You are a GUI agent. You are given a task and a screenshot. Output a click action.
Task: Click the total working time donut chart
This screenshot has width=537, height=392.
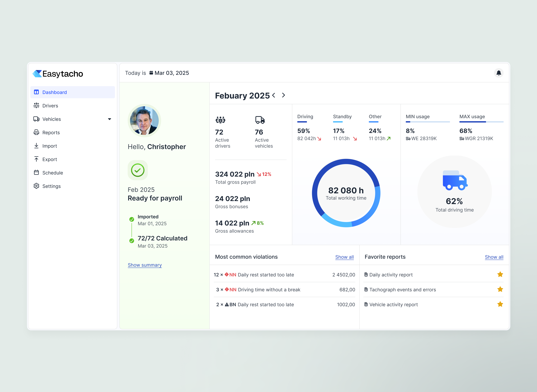[346, 193]
